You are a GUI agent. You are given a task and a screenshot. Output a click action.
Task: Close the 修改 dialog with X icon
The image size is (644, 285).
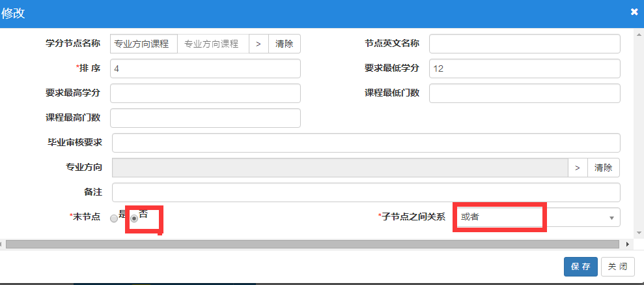tap(634, 12)
